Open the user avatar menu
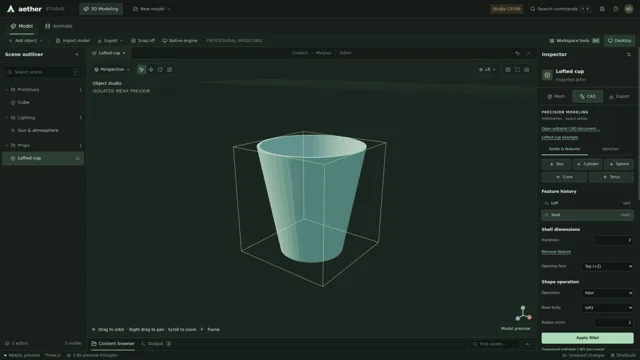This screenshot has width=640, height=360. point(629,9)
